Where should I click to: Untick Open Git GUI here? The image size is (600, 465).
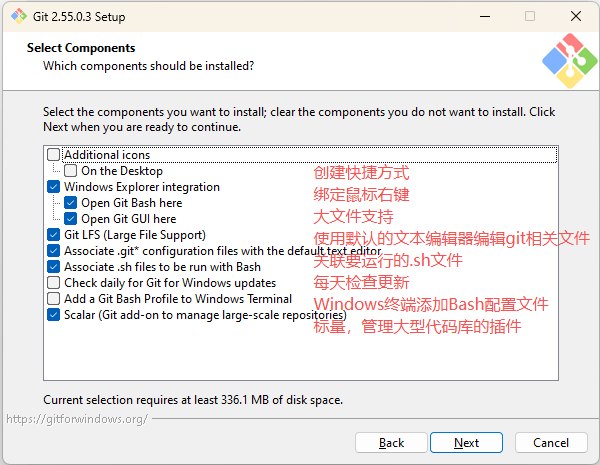click(70, 219)
